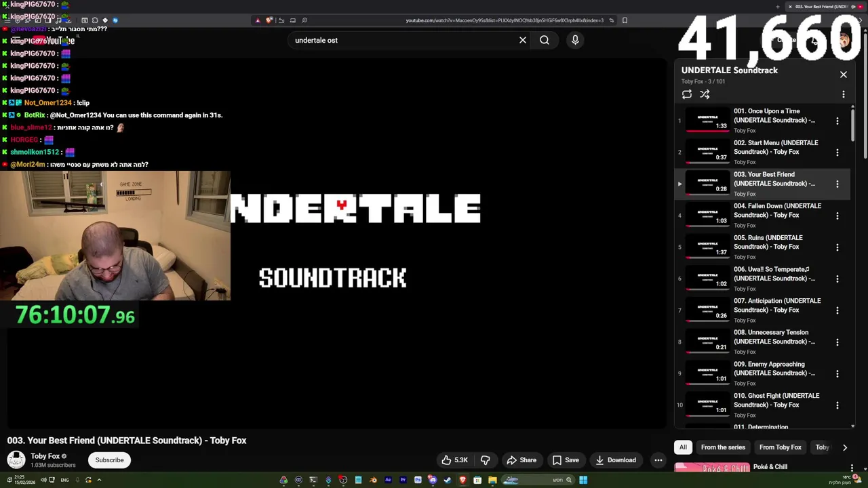The height and width of the screenshot is (488, 868).
Task: Open options for 006. Uwa!! So Temperate
Action: coord(837,279)
